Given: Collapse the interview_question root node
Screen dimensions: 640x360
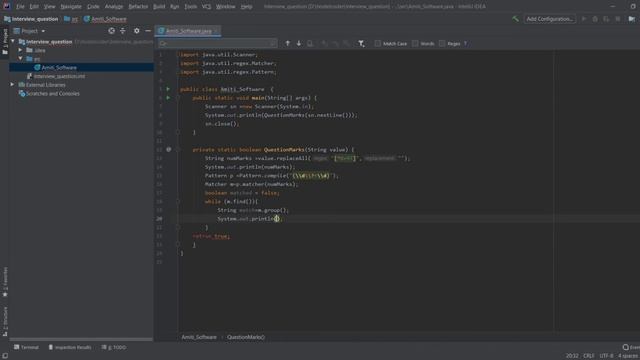Looking at the screenshot, I should [x=13, y=41].
